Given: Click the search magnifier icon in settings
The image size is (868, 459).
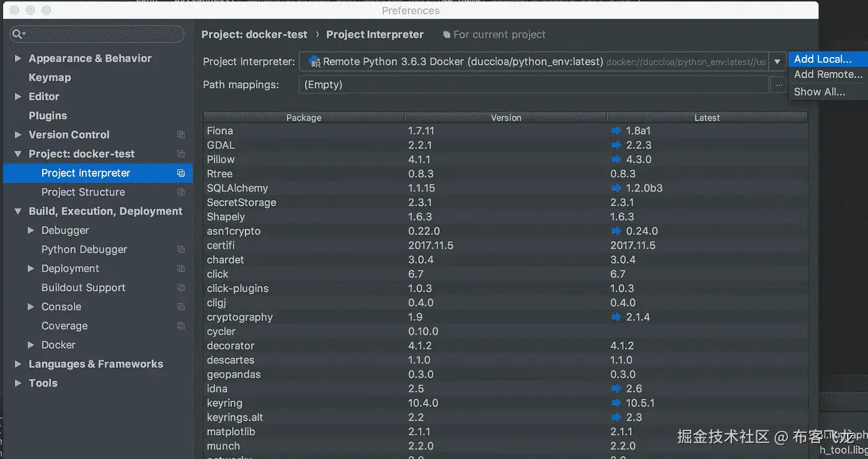Looking at the screenshot, I should pos(18,34).
